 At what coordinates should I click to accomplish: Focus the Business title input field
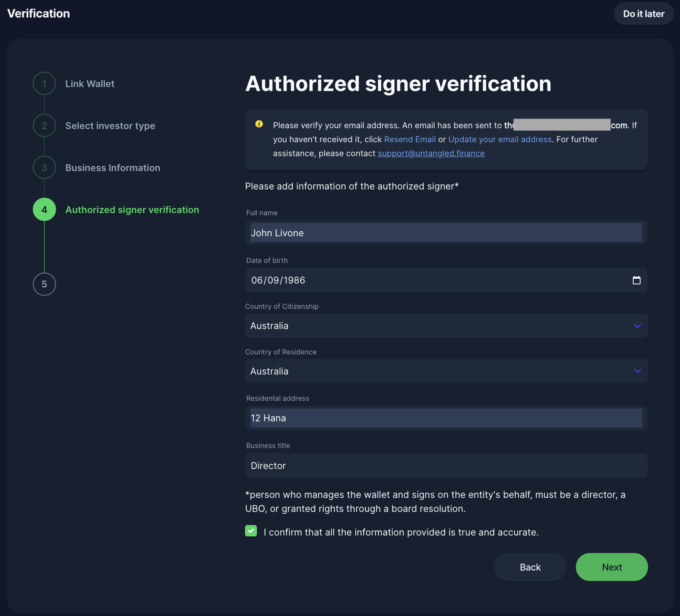point(446,465)
